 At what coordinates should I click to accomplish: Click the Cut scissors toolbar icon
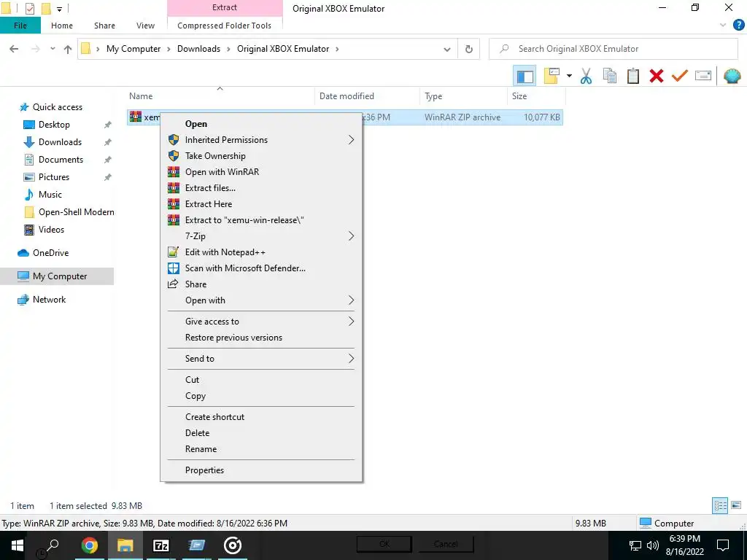(x=586, y=76)
